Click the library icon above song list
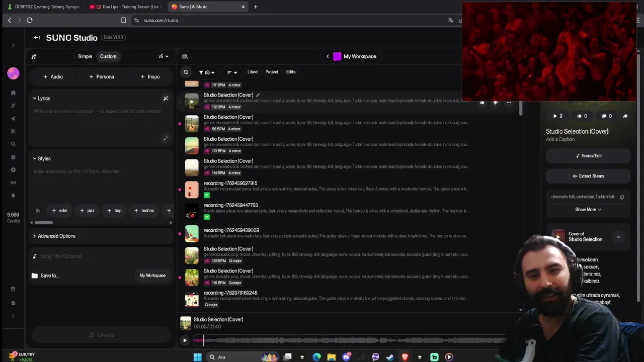 pyautogui.click(x=185, y=56)
